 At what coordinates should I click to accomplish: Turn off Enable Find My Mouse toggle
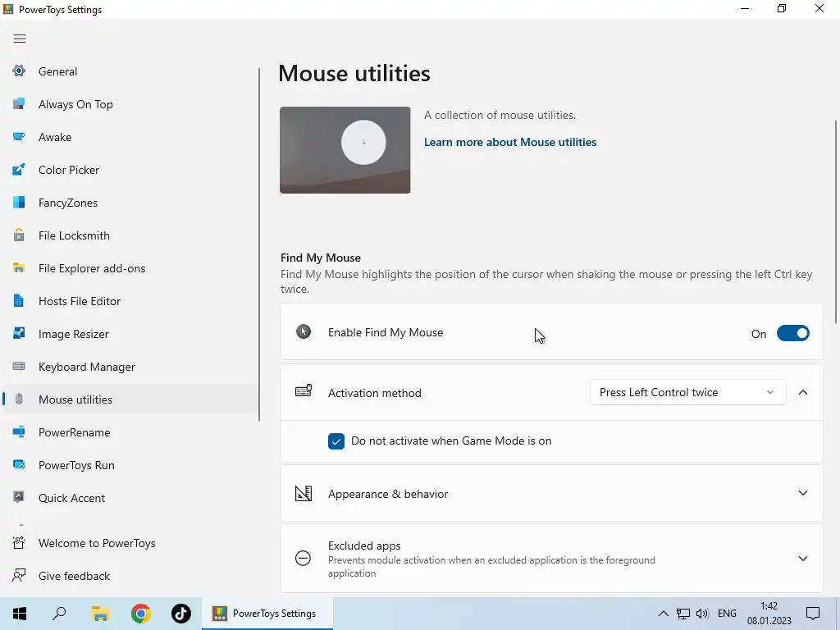793,333
